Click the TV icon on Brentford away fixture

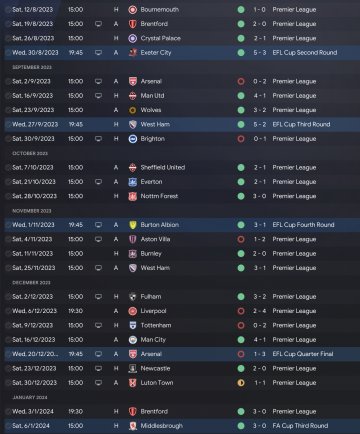(x=98, y=24)
